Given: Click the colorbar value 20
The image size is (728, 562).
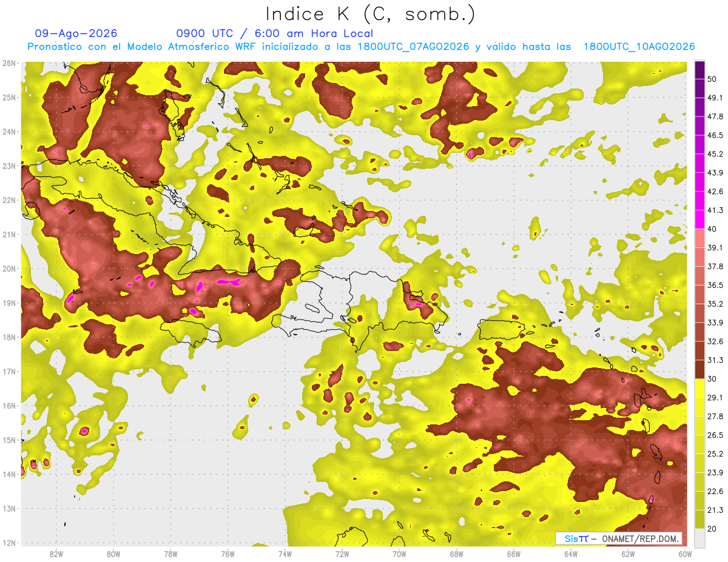Looking at the screenshot, I should tap(712, 530).
